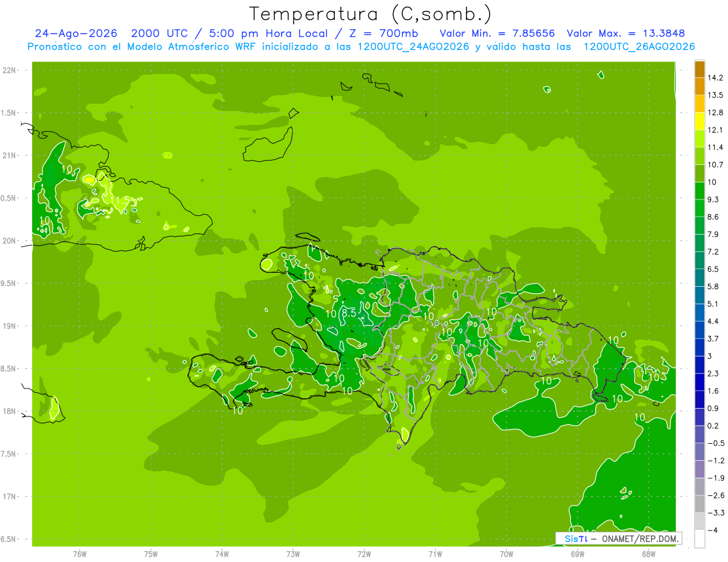Click the '-2.6' legend value

point(715,495)
